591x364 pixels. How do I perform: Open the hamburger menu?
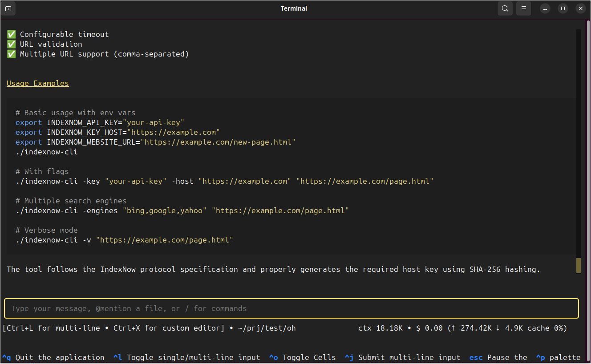point(523,8)
